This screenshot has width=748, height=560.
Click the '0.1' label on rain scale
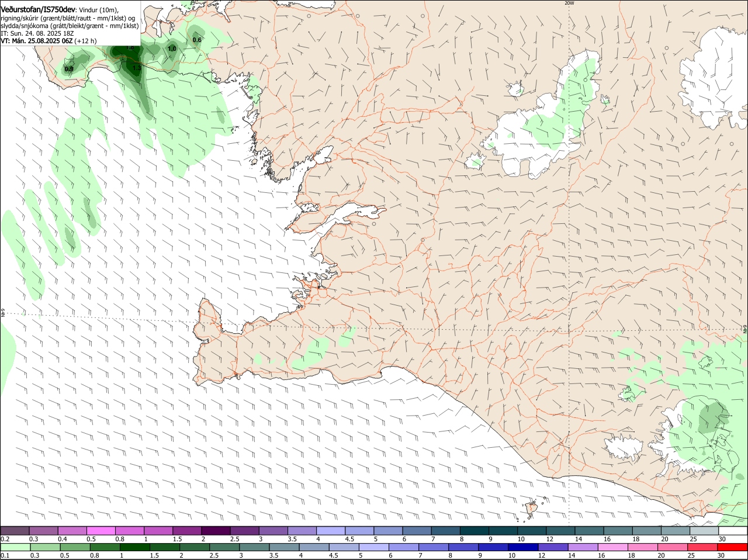(x=5, y=555)
